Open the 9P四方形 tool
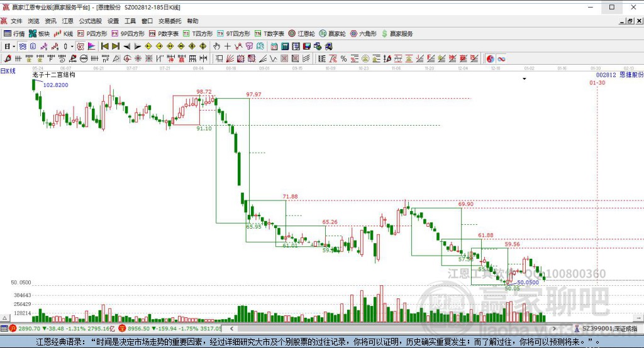The width and height of the screenshot is (644, 348). (x=128, y=34)
